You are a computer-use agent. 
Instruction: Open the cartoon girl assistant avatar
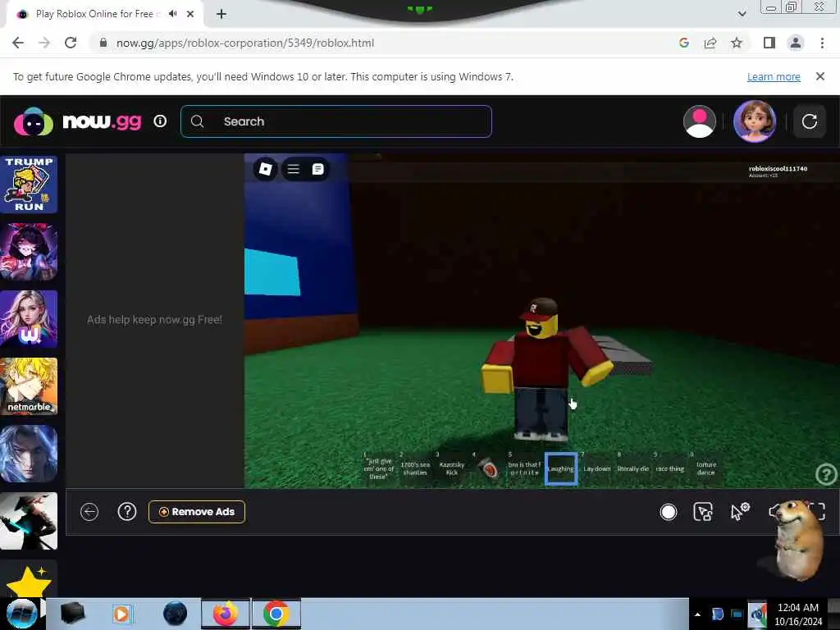click(755, 121)
